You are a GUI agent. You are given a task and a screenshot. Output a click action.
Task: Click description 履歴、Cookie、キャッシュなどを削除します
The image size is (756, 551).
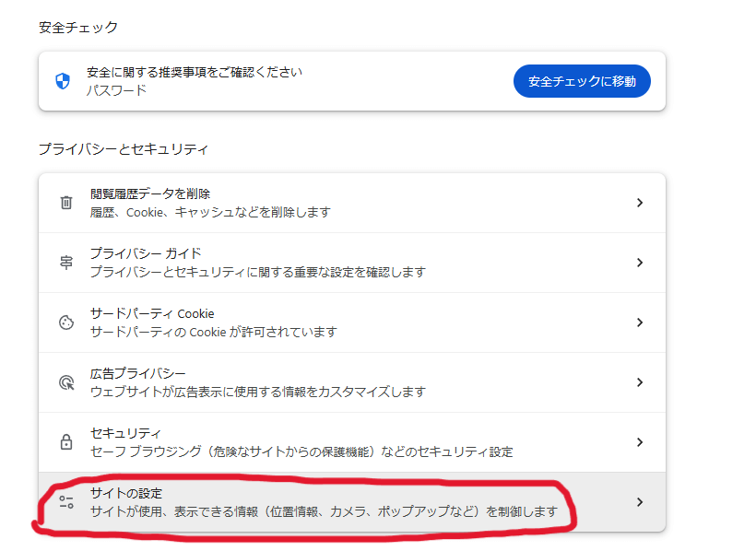click(x=210, y=212)
